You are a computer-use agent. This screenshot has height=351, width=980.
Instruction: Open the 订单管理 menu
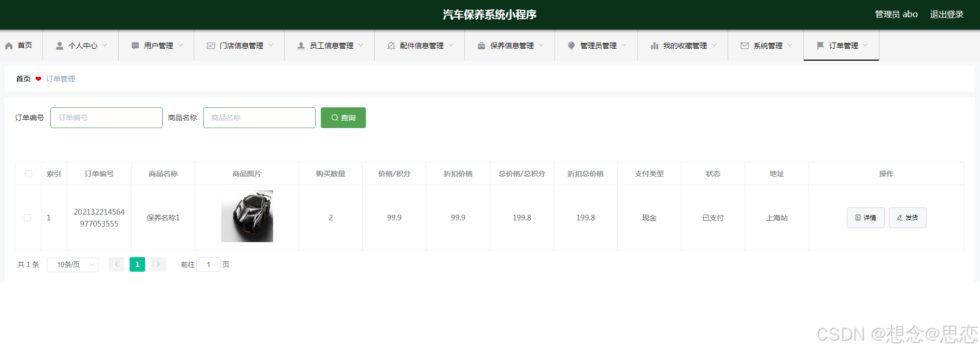(x=842, y=46)
